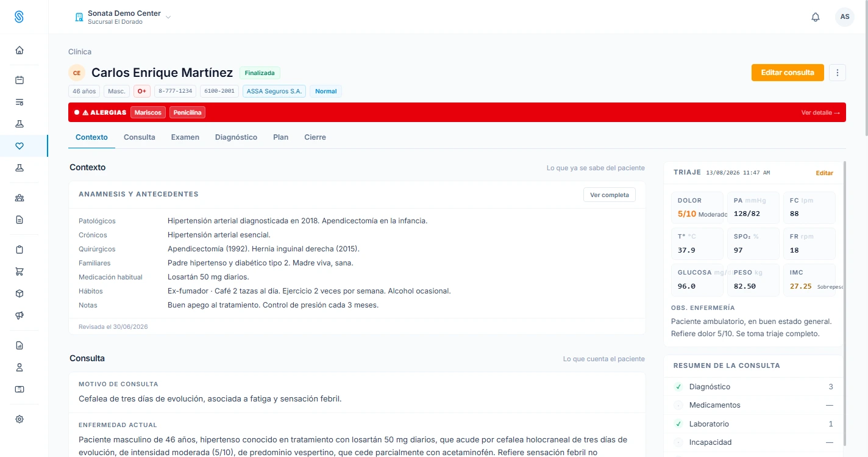The width and height of the screenshot is (868, 457).
Task: Open the box inventory icon in the sidebar
Action: pos(20,293)
